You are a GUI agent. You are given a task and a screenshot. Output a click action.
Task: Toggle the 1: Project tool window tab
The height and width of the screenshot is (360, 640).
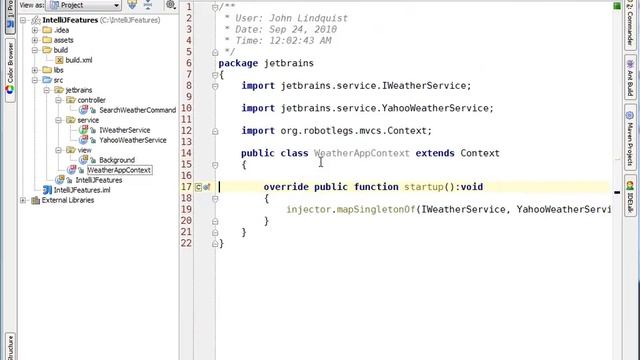[10, 16]
